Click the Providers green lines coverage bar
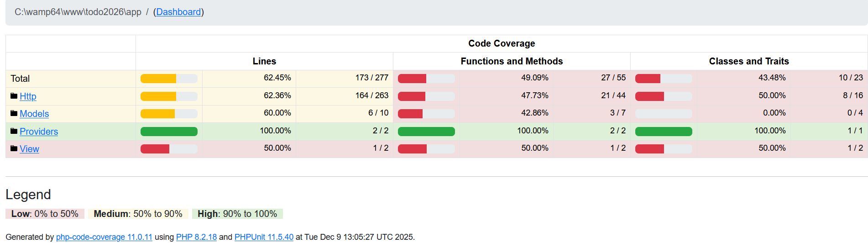This screenshot has width=868, height=243. pos(169,132)
